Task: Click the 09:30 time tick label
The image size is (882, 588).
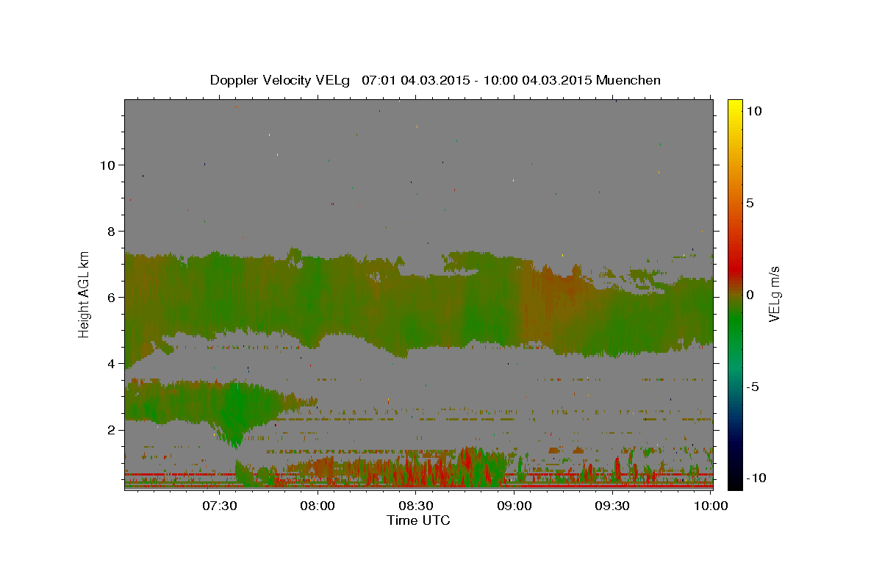Action: 612,506
